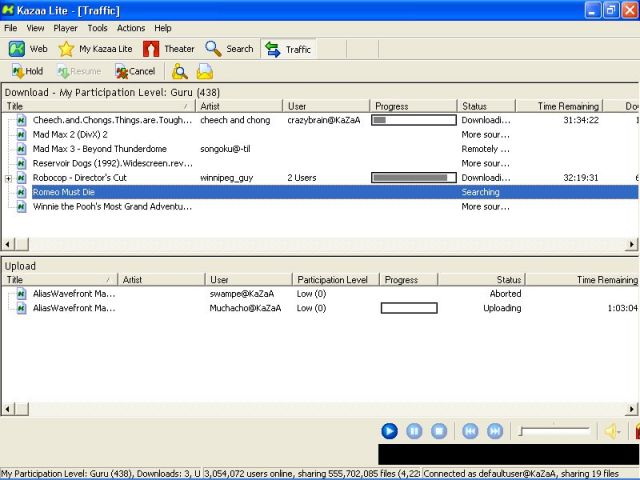The height and width of the screenshot is (480, 640).
Task: Click file icon of Reservoir Dogs row
Action: 22,164
